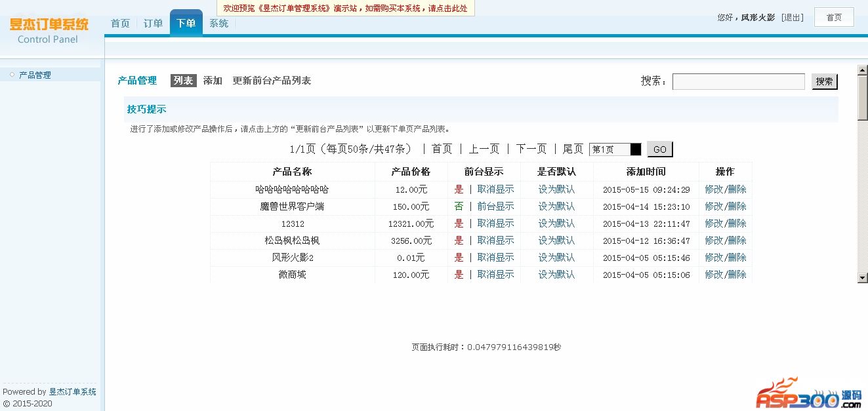Image resolution: width=868 pixels, height=411 pixels.
Task: Click the 产品名称 column header
Action: 292,172
